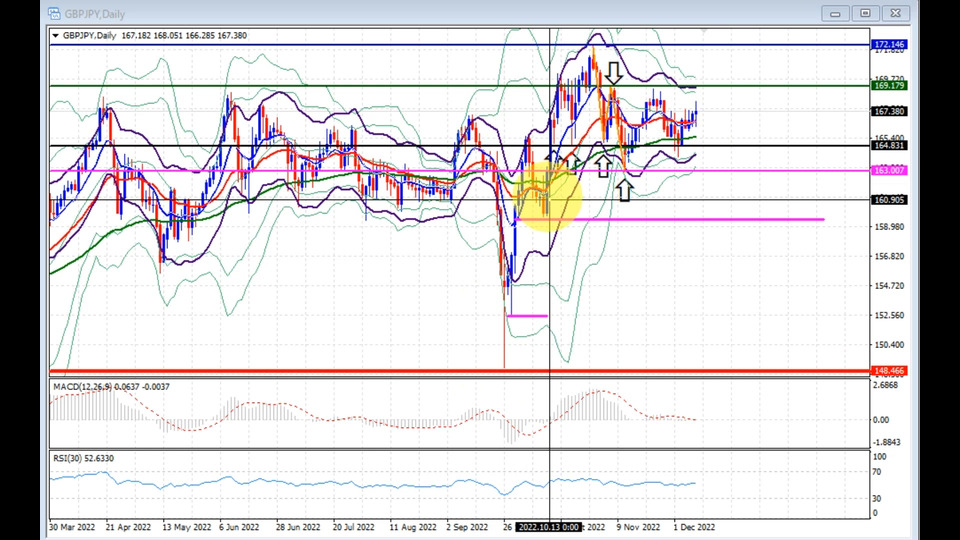Click the crosshair date label 2022.10.13 0:00
The image size is (960, 540).
click(549, 527)
